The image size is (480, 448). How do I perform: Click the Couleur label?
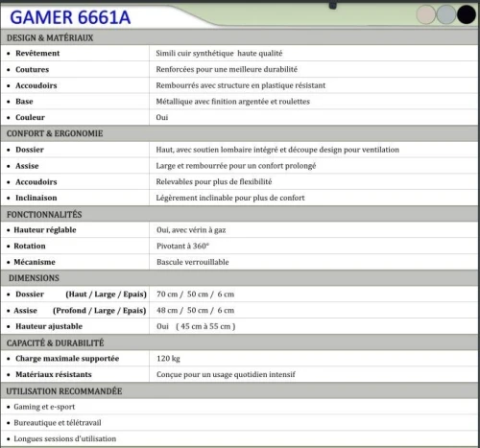tap(30, 117)
